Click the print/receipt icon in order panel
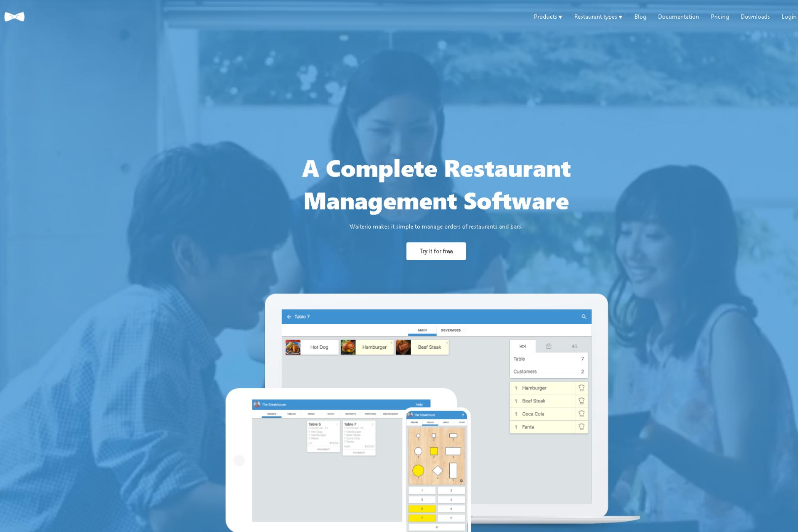798x532 pixels. [547, 346]
